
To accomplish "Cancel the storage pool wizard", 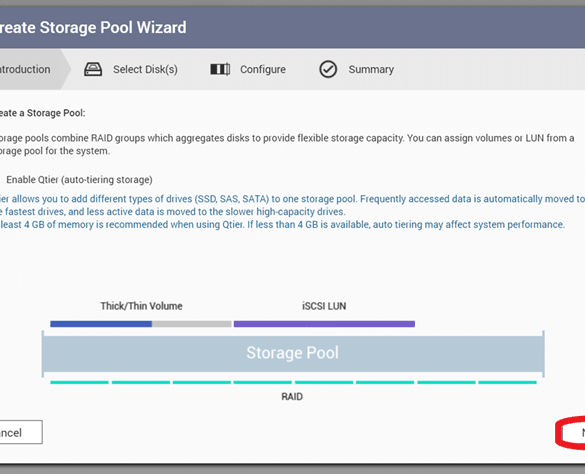I will pyautogui.click(x=21, y=432).
